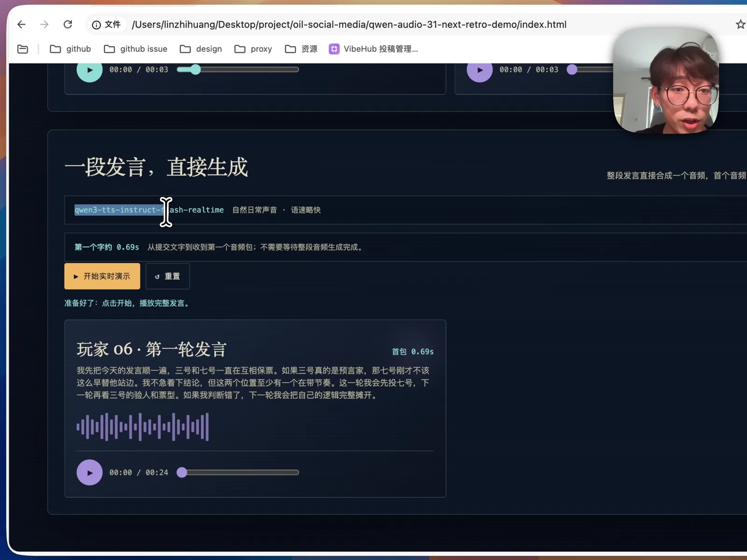Screen dimensions: 747x560
Task: Click the 00:00 / 00:24 time readout
Action: (139, 473)
